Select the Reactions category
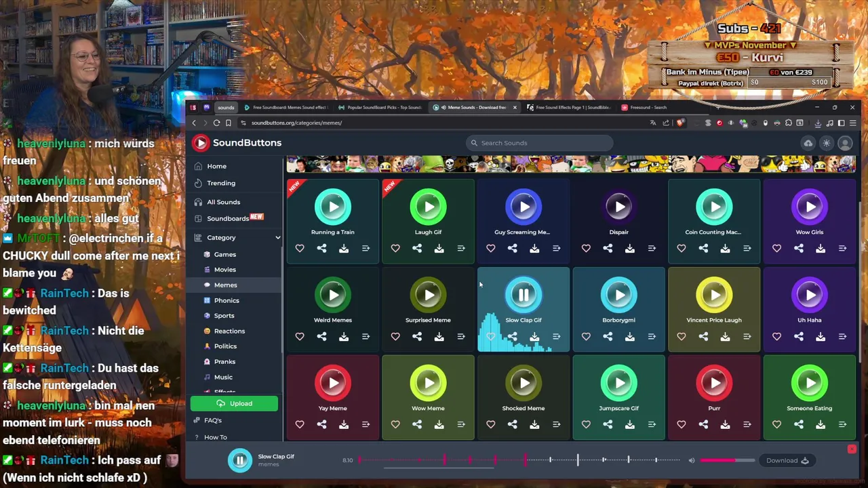Image resolution: width=868 pixels, height=488 pixels. coord(229,331)
